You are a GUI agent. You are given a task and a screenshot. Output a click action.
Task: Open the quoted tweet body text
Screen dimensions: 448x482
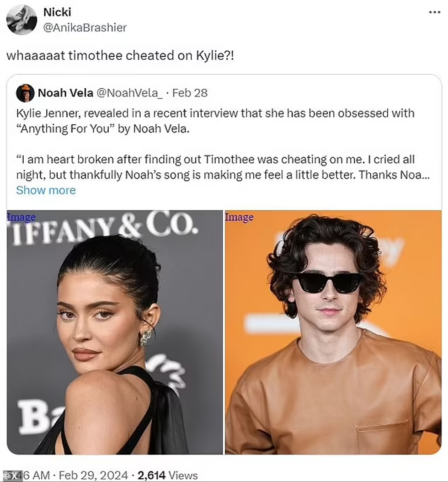(223, 144)
